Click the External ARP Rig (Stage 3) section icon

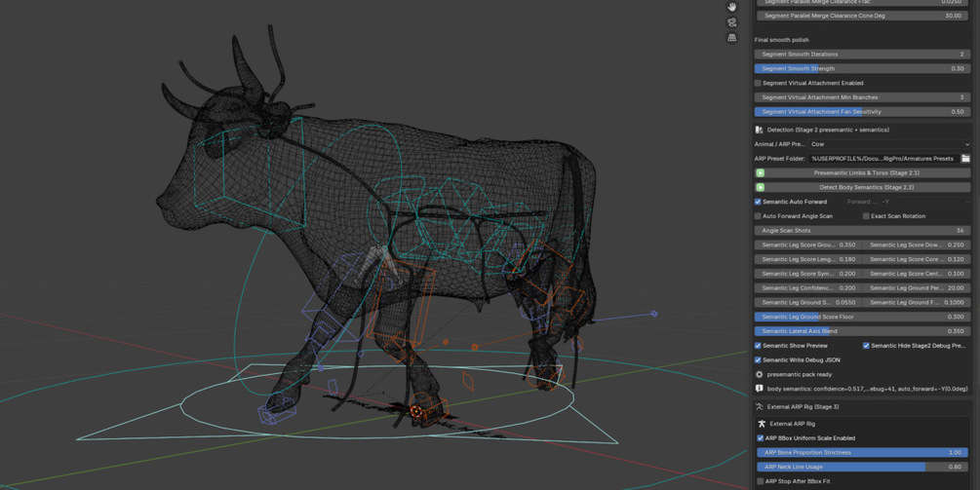coord(759,407)
